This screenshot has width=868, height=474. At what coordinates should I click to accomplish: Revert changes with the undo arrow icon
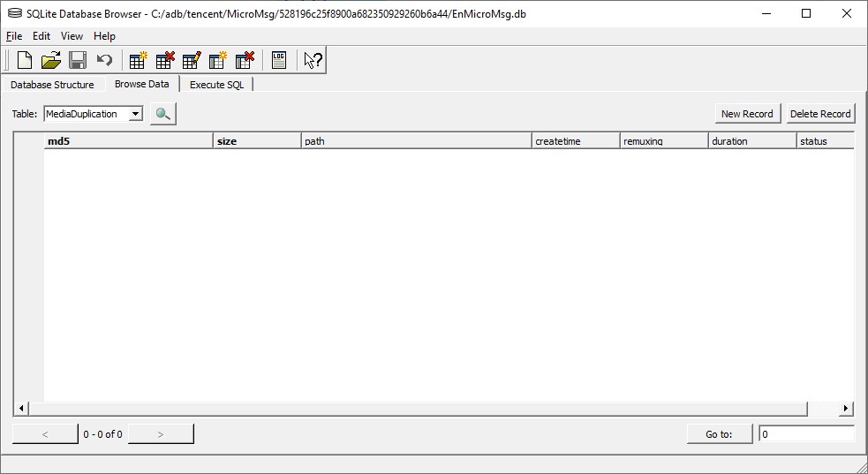(x=104, y=60)
